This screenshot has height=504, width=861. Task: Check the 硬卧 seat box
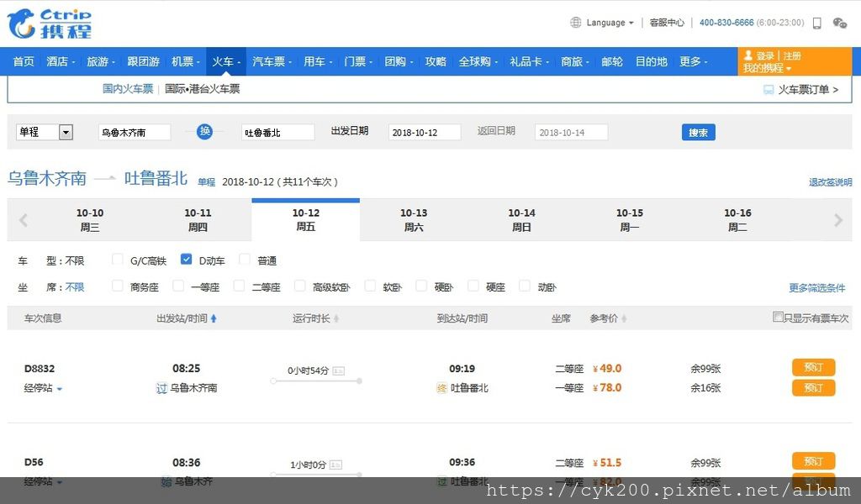(421, 286)
